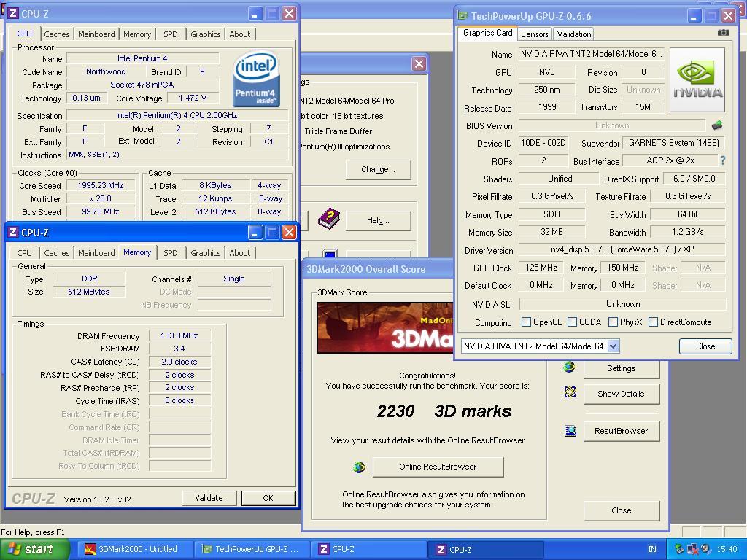Click the first CPU-Z taskbar button
The width and height of the screenshot is (747, 560).
(x=368, y=549)
